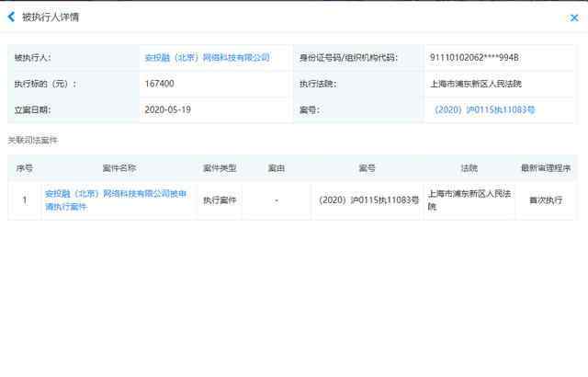The height and width of the screenshot is (377, 588).
Task: Click the 案件类型 column header
Action: point(220,168)
